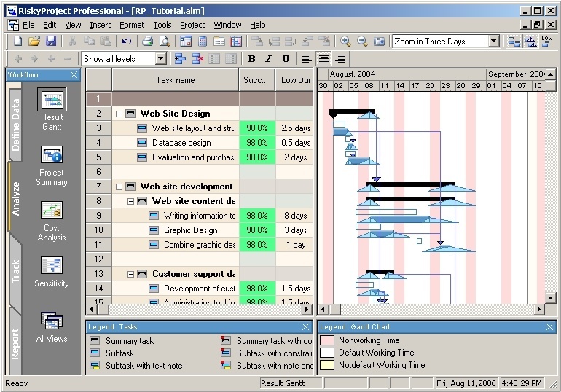This screenshot has width=561, height=392.
Task: Switch to the Define Data workflow tab
Action: [15, 125]
